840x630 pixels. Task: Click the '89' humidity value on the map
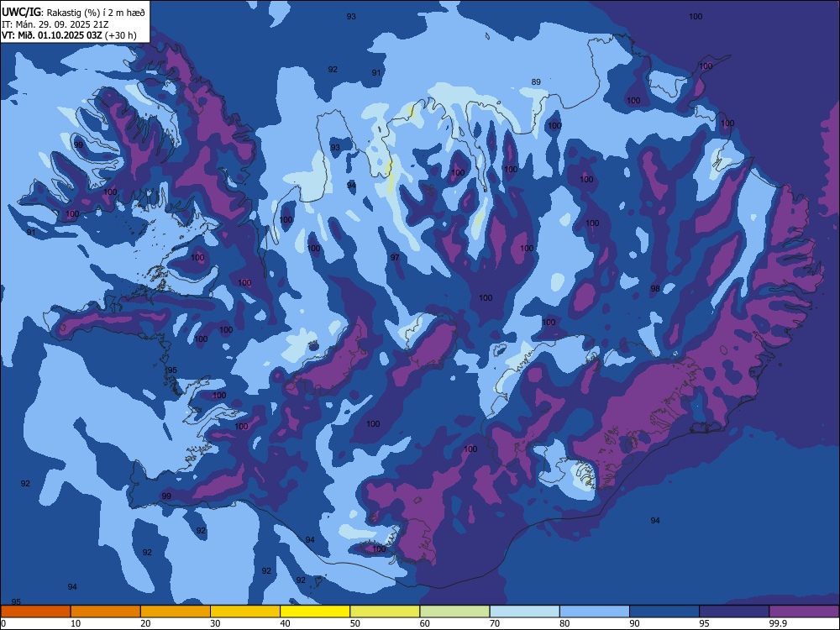536,82
